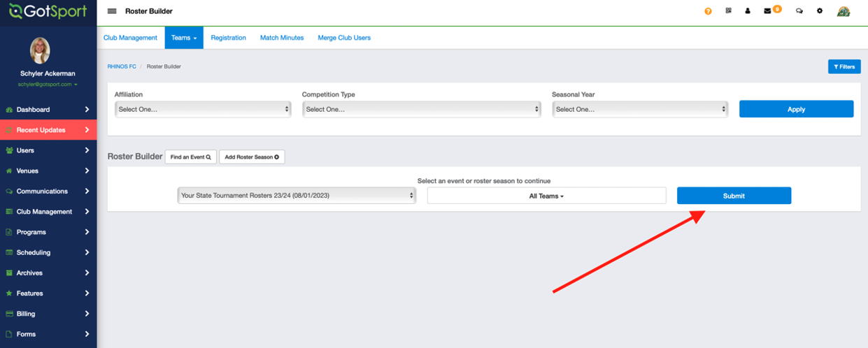Click the GotSport logo
Screen dimensions: 868x348
tap(48, 11)
